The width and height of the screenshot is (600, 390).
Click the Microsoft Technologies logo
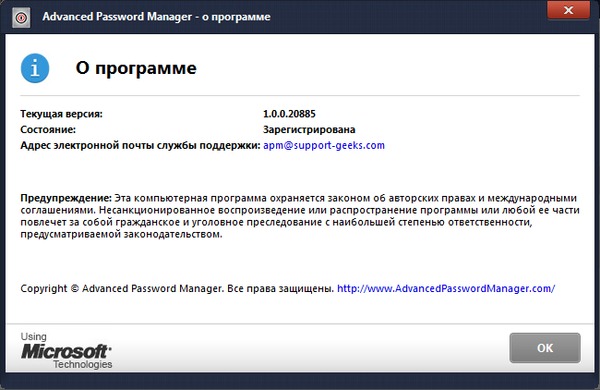(66, 351)
